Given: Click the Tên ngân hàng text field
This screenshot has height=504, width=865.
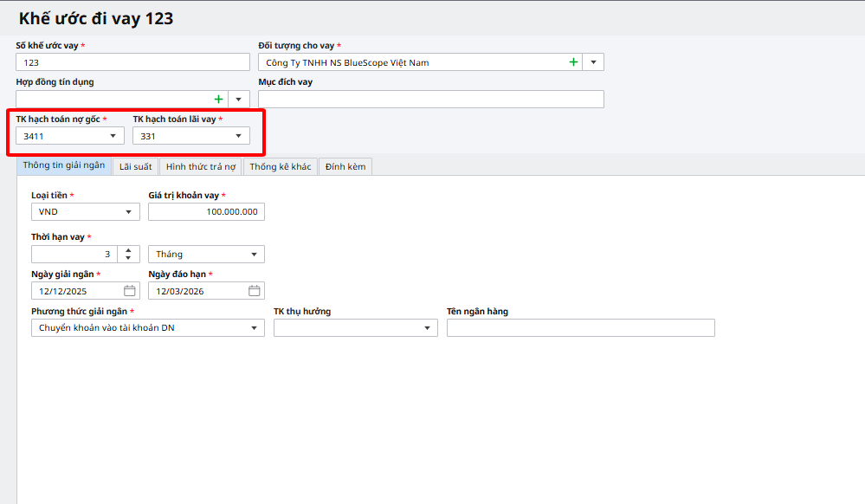Looking at the screenshot, I should (580, 328).
